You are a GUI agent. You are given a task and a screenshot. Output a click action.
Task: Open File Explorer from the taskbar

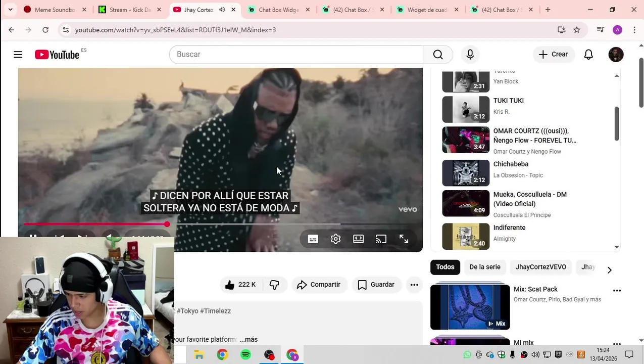pyautogui.click(x=199, y=355)
